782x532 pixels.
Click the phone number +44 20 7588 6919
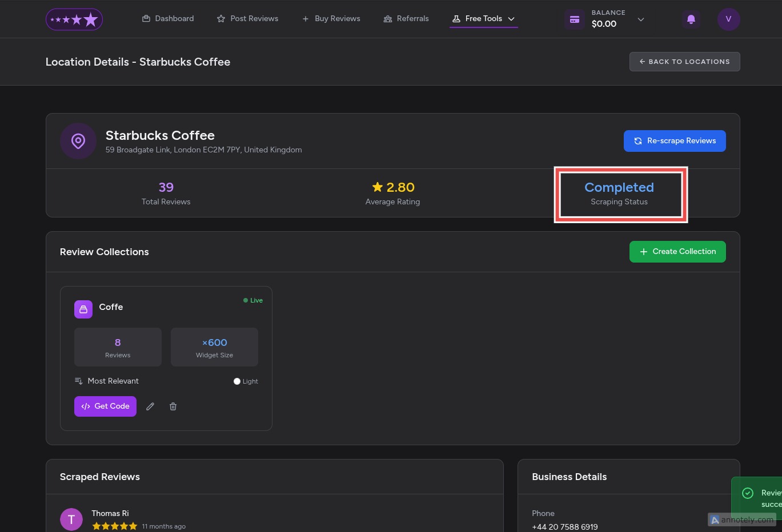point(565,527)
